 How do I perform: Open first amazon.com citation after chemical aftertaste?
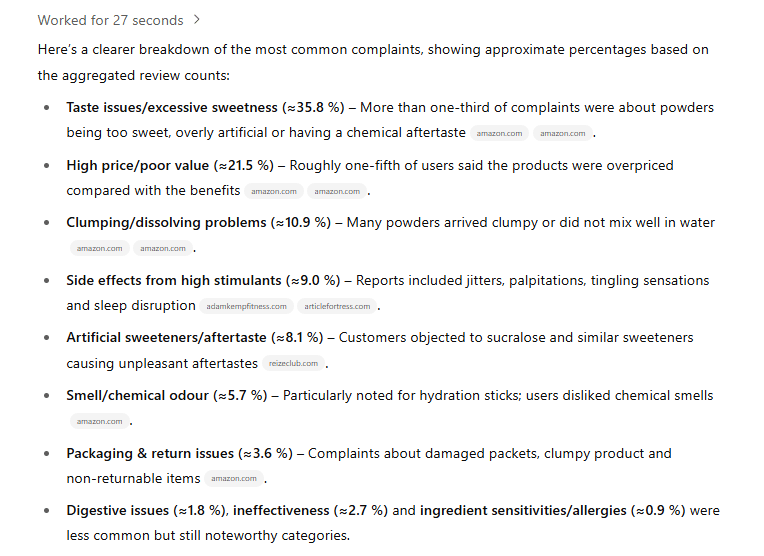pos(499,134)
